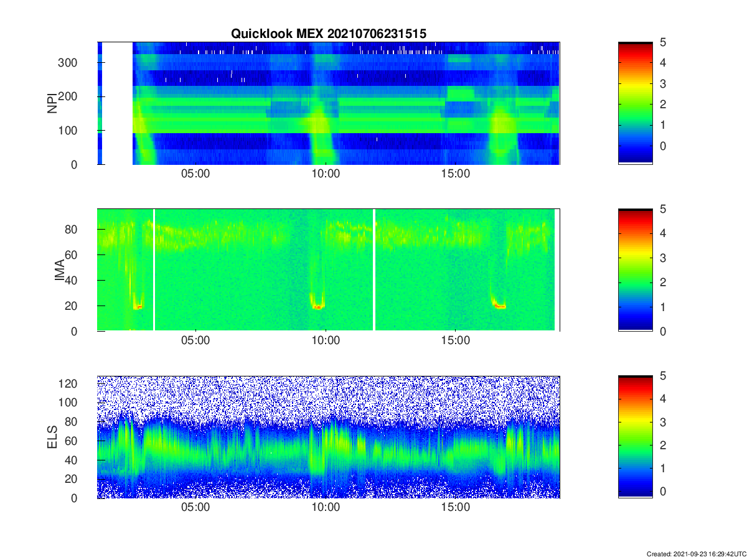Click the 2 label on the IMA colorbar
This screenshot has height=560, width=747.
662,282
